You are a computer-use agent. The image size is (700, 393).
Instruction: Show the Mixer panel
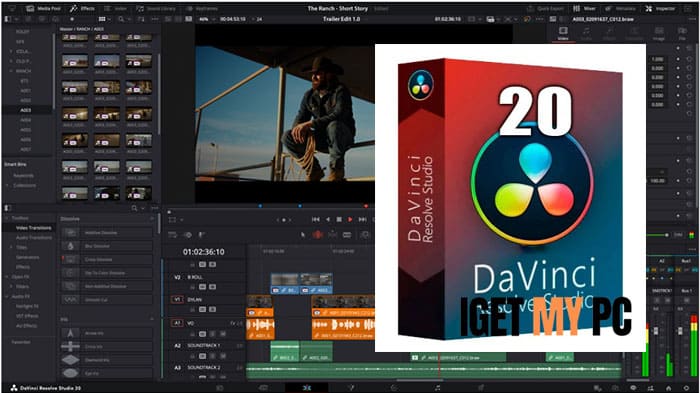coord(584,8)
